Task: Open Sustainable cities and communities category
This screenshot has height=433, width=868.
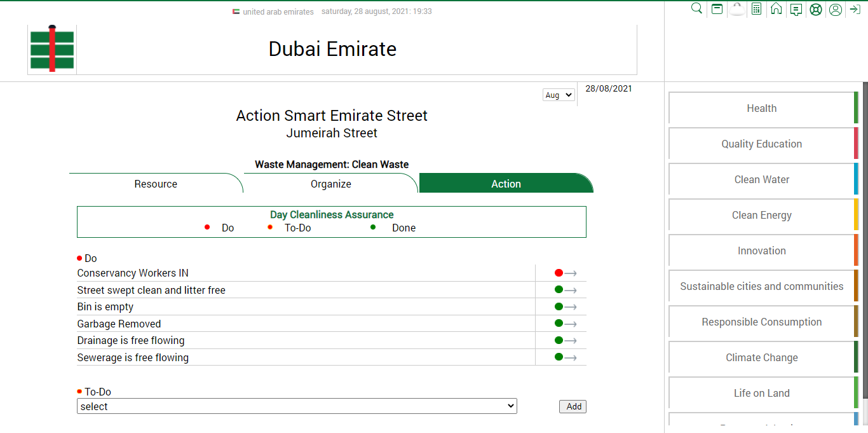Action: [x=763, y=286]
